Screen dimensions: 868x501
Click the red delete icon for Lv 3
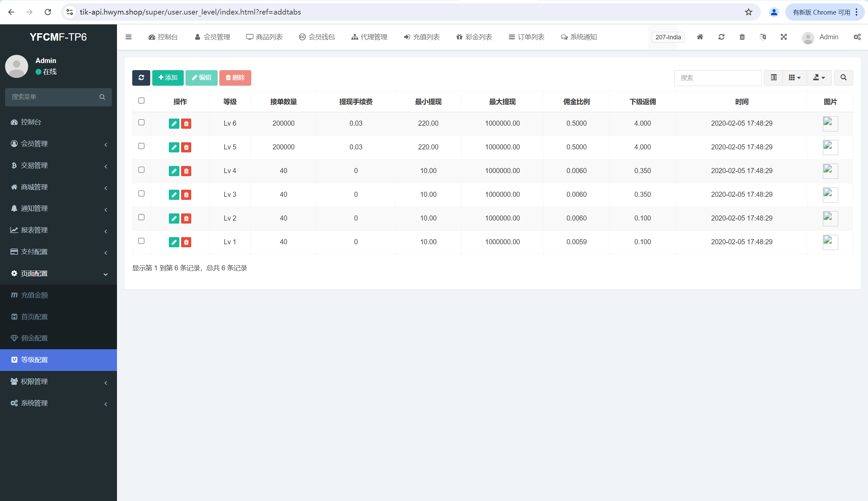coord(186,195)
